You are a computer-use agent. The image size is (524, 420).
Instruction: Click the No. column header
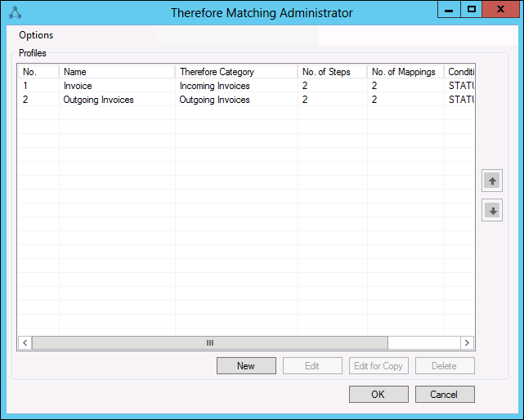point(38,72)
